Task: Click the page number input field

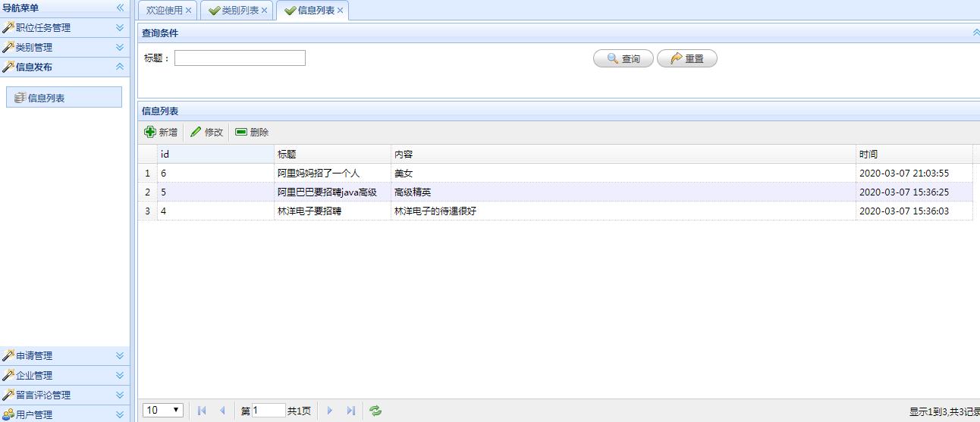Action: coord(269,411)
